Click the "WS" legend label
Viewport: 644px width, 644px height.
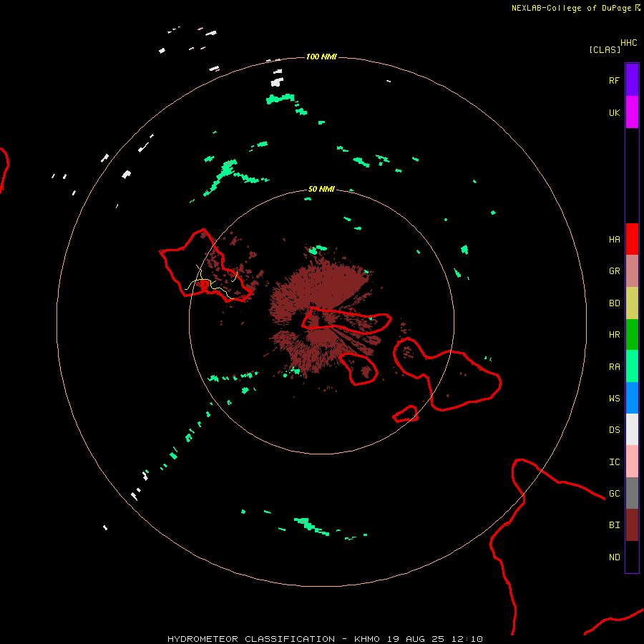(x=615, y=399)
